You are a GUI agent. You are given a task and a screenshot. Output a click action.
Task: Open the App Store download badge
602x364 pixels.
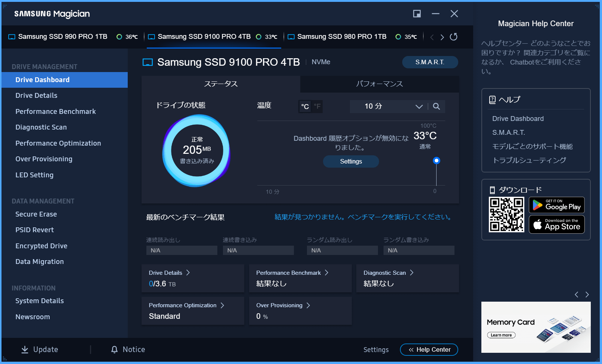556,224
